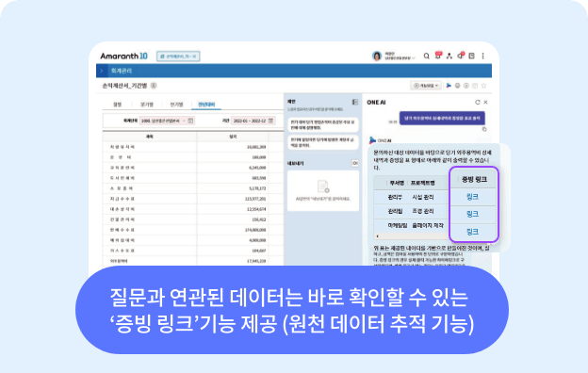Copy the sent chat message
Image resolution: width=588 pixels, height=373 pixels.
tap(484, 129)
